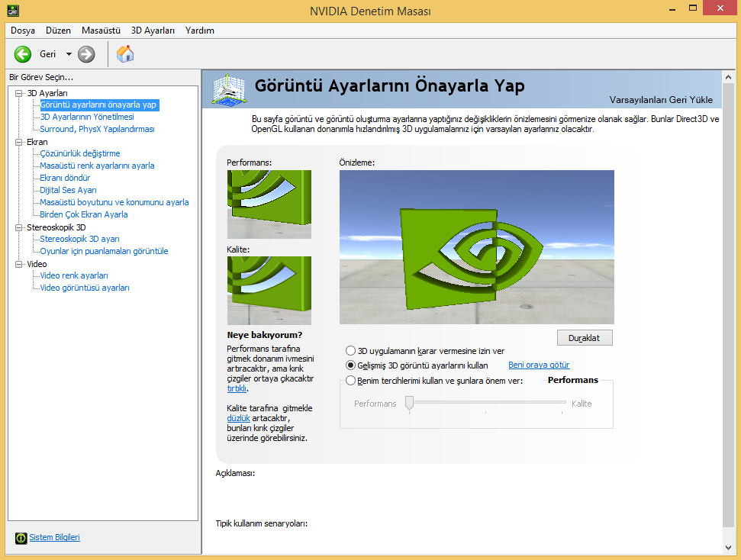Click the 'tırtıklı' link
This screenshot has height=560, width=741.
tap(237, 388)
